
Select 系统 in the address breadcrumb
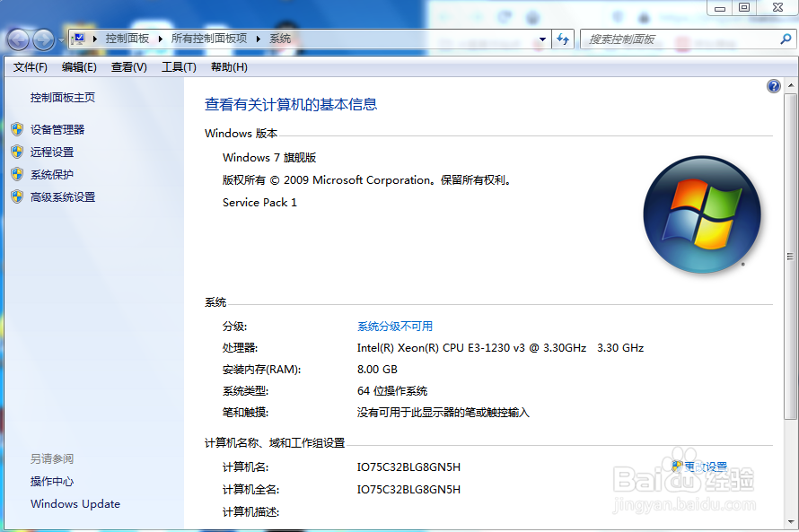[x=280, y=39]
